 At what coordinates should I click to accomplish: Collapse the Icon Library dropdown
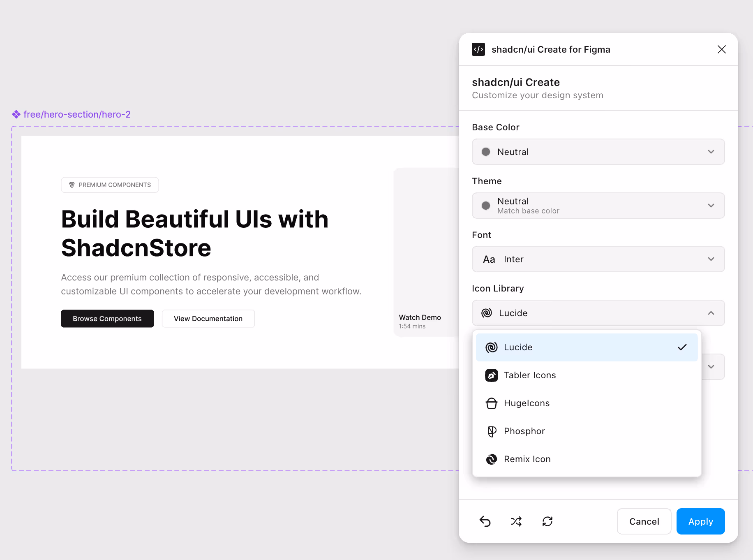coord(598,313)
